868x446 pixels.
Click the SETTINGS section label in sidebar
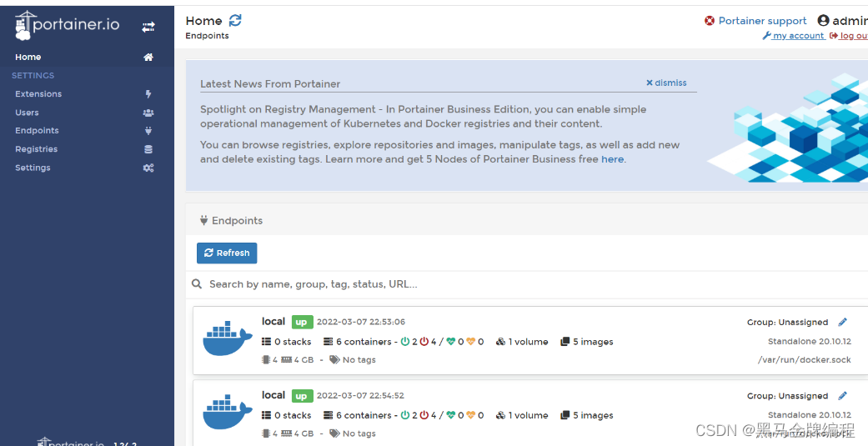pyautogui.click(x=33, y=75)
